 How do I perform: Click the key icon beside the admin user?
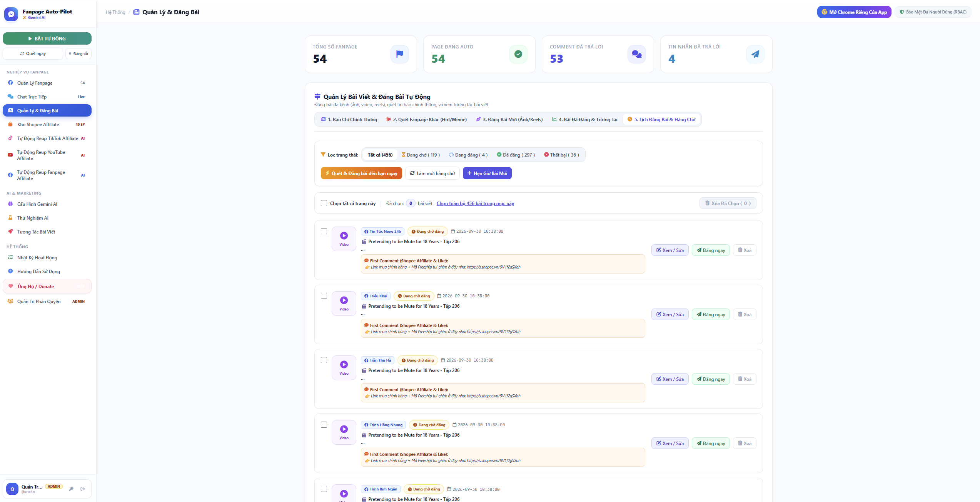point(71,489)
